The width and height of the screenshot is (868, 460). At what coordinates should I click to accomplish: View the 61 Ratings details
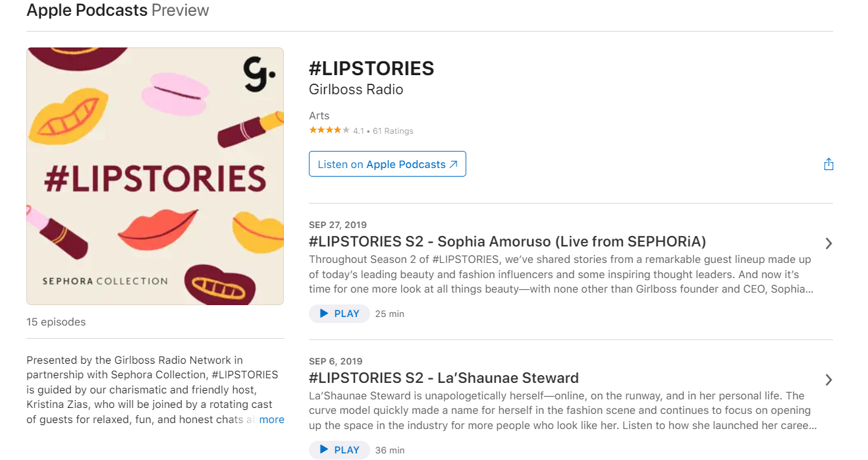point(394,130)
